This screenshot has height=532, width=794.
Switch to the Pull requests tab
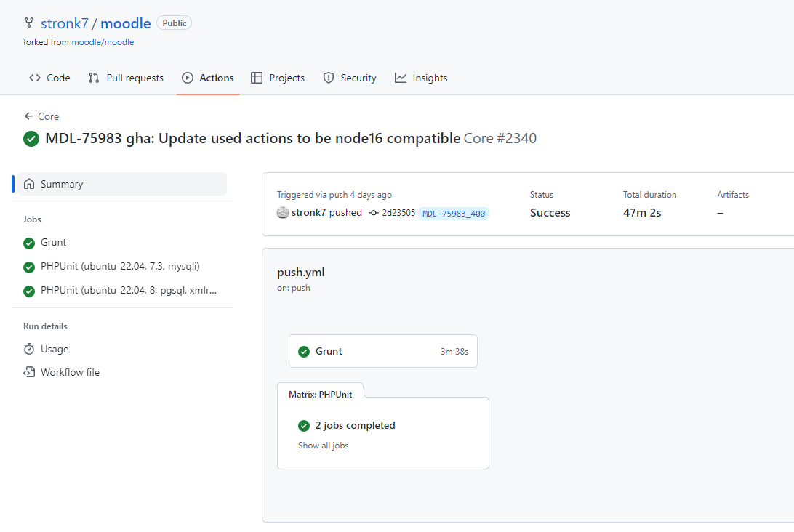(126, 78)
